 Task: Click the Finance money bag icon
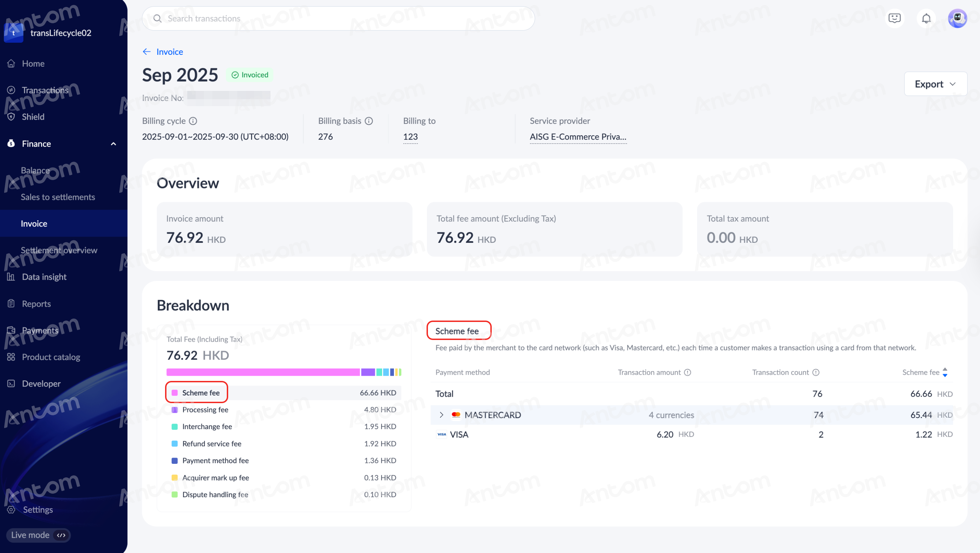[x=11, y=144]
